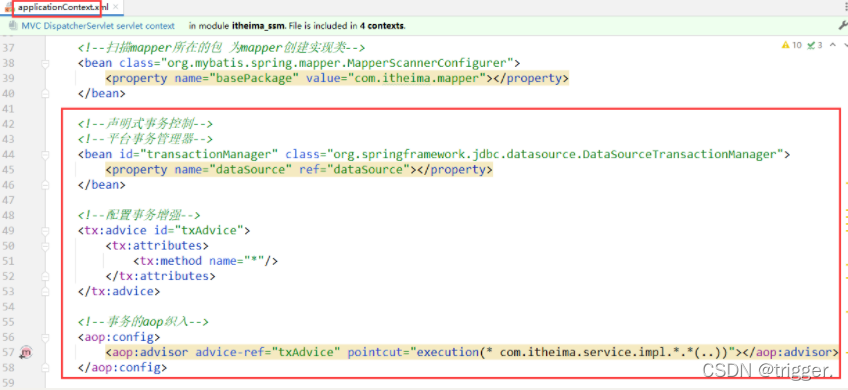Click the fold end marker at line 46
The height and width of the screenshot is (390, 848).
click(45, 185)
